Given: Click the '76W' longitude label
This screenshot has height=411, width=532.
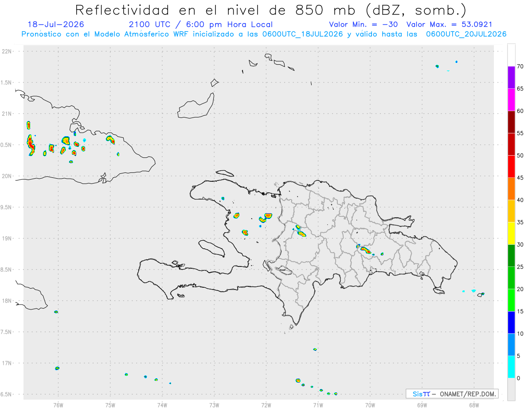Looking at the screenshot, I should pyautogui.click(x=58, y=405).
